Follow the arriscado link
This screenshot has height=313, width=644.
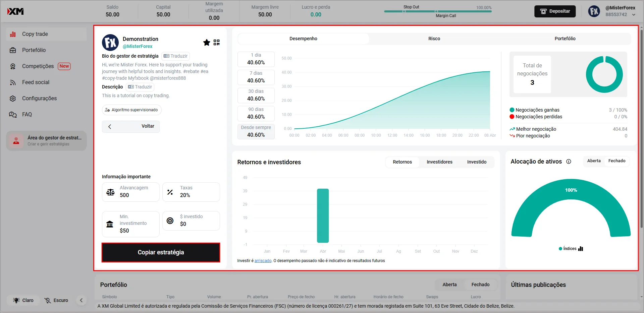tap(263, 261)
